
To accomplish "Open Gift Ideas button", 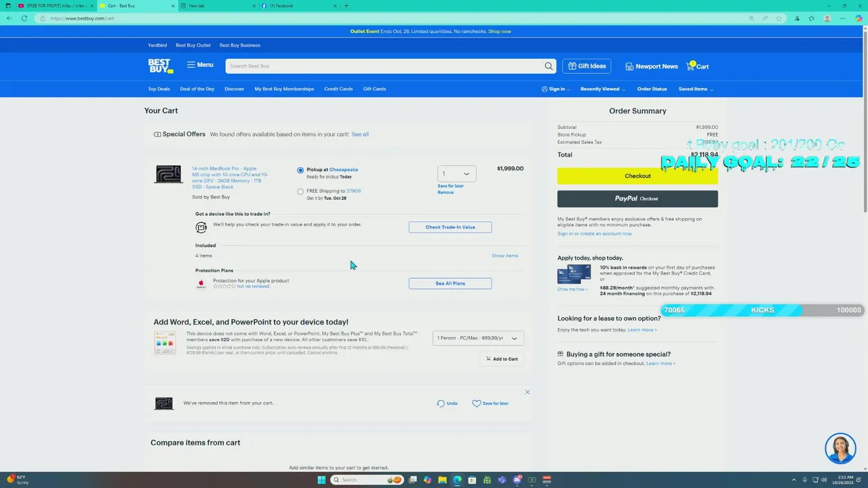I will [587, 66].
